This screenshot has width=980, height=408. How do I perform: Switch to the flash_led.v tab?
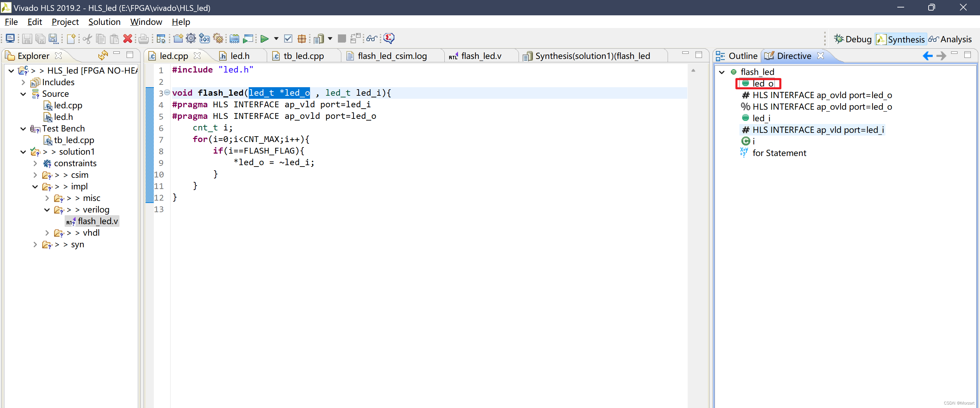click(481, 56)
